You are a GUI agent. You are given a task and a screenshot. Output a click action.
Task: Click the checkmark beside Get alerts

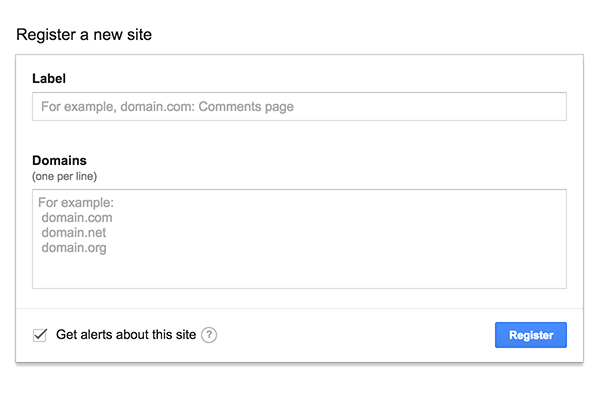pos(40,335)
